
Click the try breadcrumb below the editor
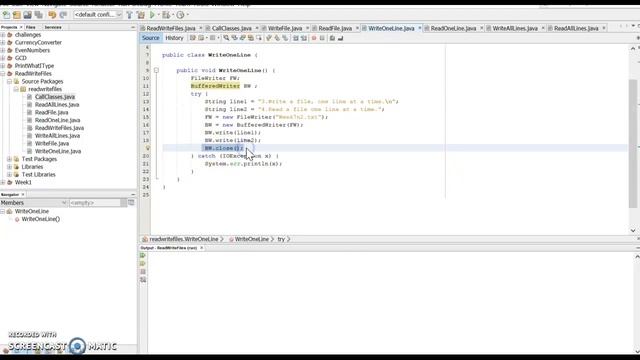pos(281,239)
